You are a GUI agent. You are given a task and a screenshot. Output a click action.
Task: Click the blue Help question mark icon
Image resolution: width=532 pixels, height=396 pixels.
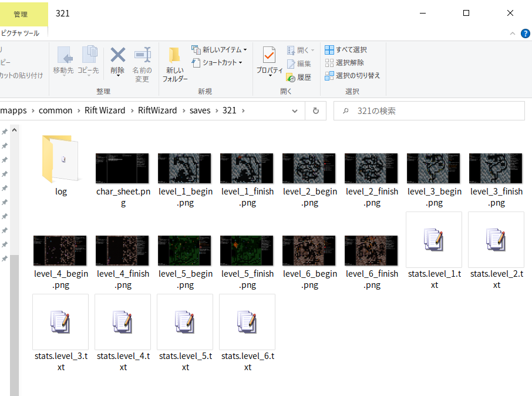[525, 33]
